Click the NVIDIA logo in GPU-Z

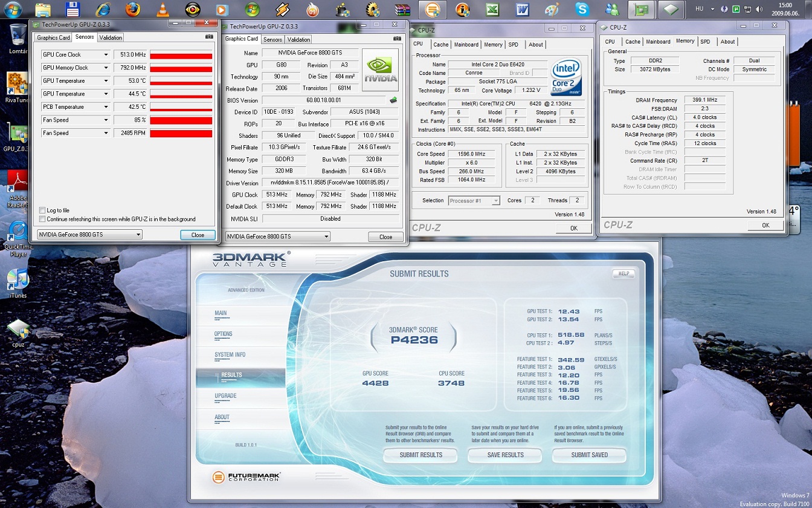pyautogui.click(x=380, y=70)
